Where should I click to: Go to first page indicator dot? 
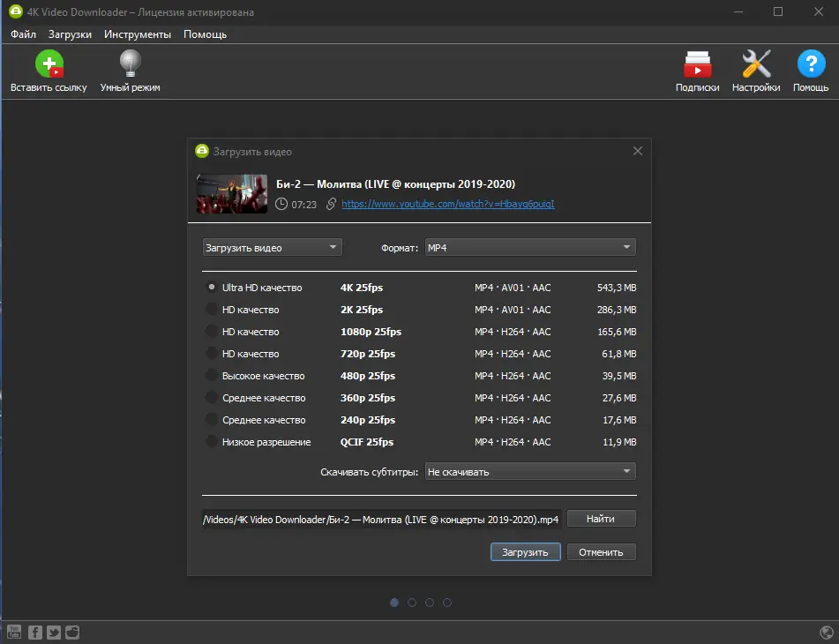[x=394, y=603]
